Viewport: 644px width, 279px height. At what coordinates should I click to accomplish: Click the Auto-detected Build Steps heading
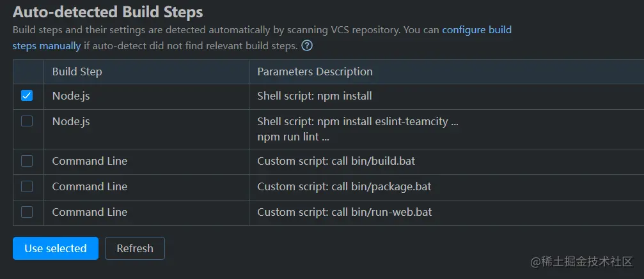point(107,12)
